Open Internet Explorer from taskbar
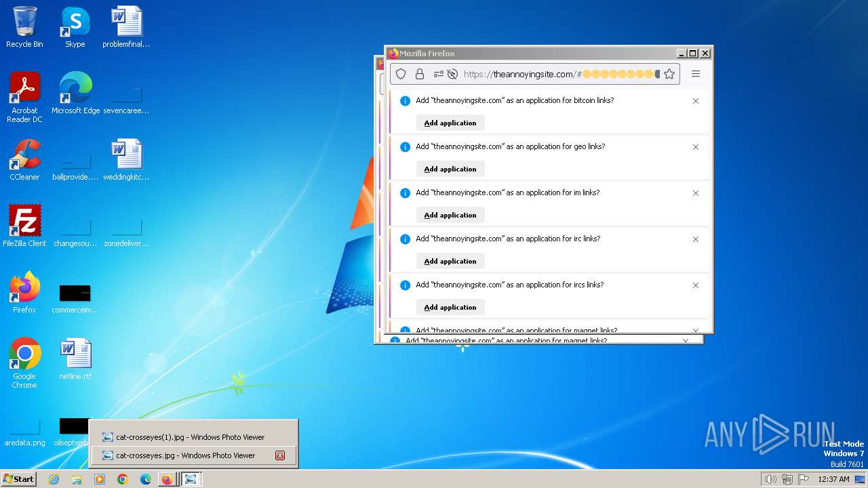The width and height of the screenshot is (868, 488). tap(54, 479)
